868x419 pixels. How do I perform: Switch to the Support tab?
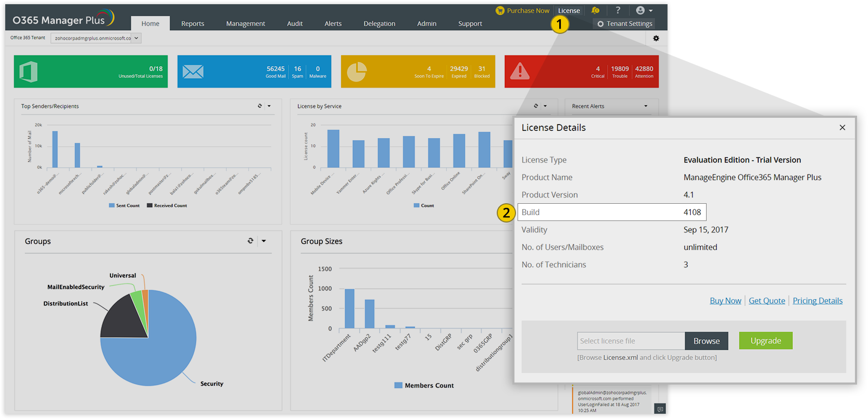[x=470, y=23]
